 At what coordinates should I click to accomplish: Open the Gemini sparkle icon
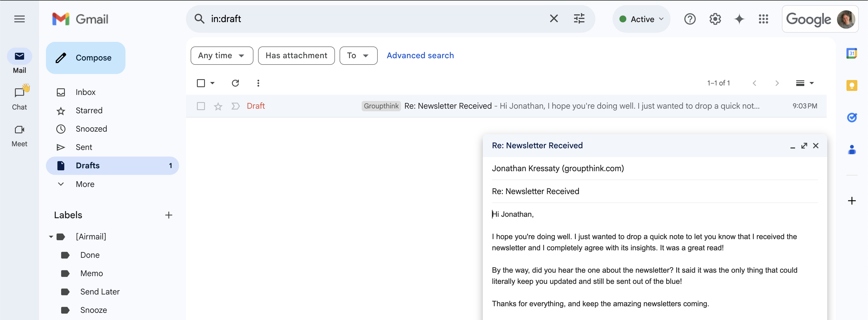(739, 19)
